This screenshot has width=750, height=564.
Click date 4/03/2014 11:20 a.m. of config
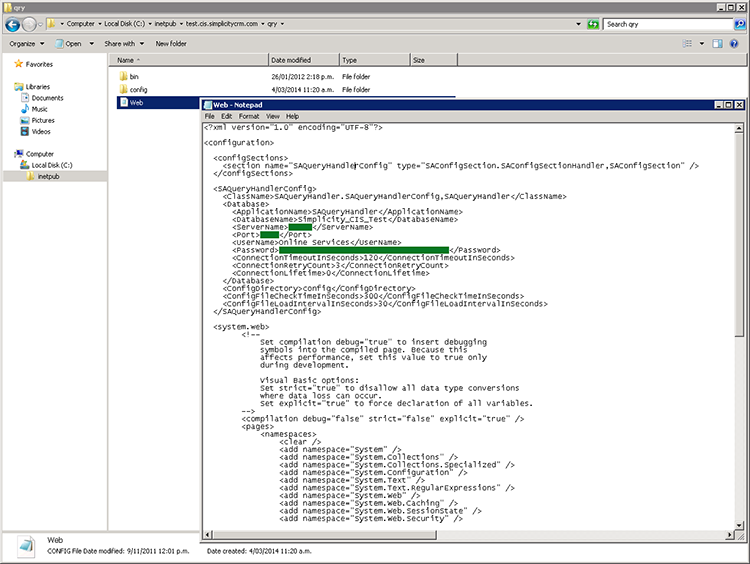pyautogui.click(x=302, y=89)
